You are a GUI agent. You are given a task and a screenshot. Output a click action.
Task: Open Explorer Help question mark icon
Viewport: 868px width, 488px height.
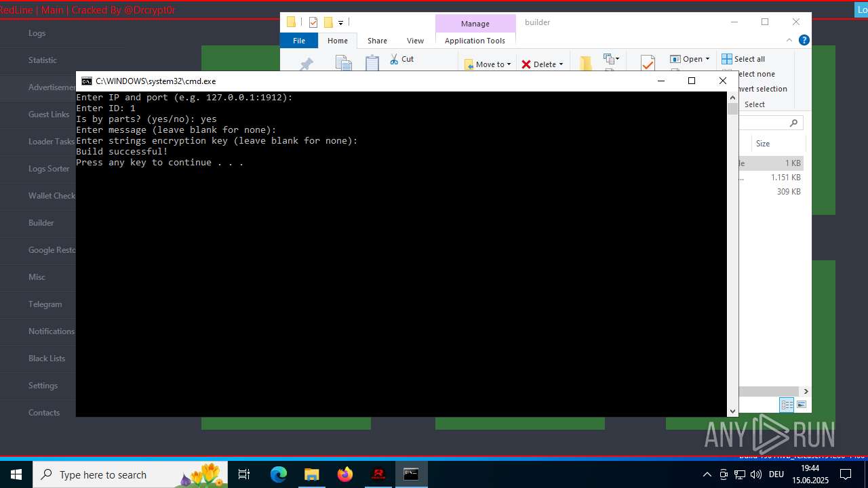click(804, 41)
